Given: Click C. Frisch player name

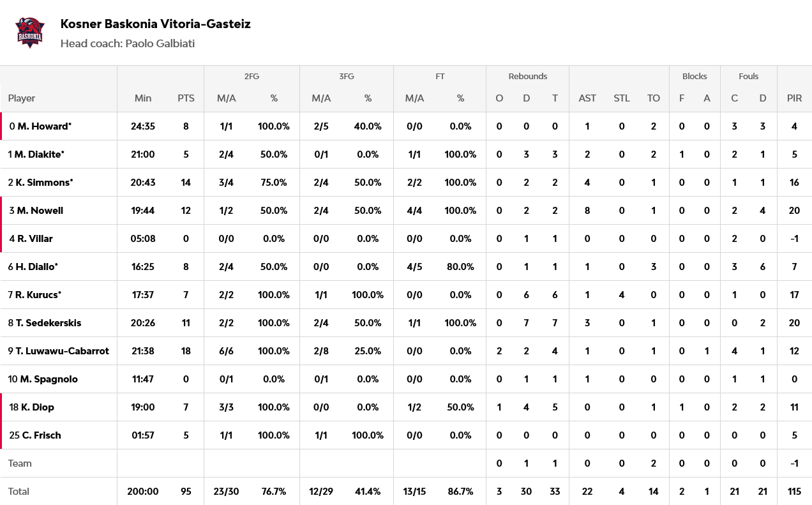Looking at the screenshot, I should point(41,435).
